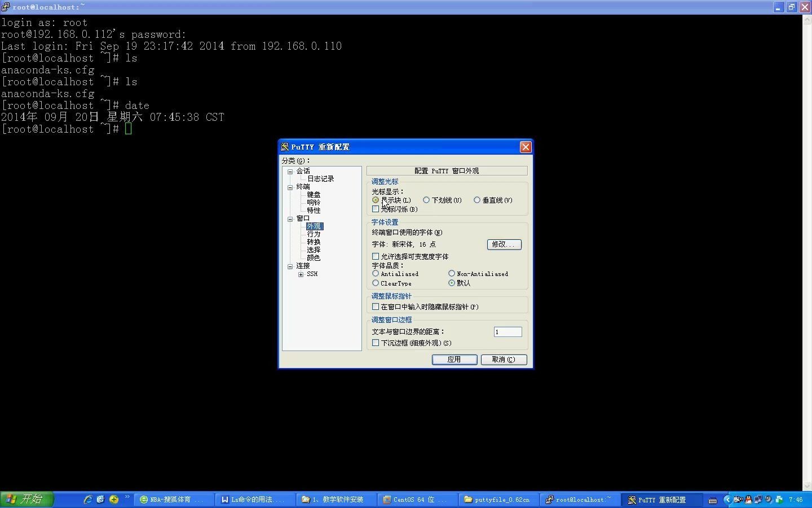Select SSH in the category tree
Image resolution: width=812 pixels, height=508 pixels.
(312, 274)
